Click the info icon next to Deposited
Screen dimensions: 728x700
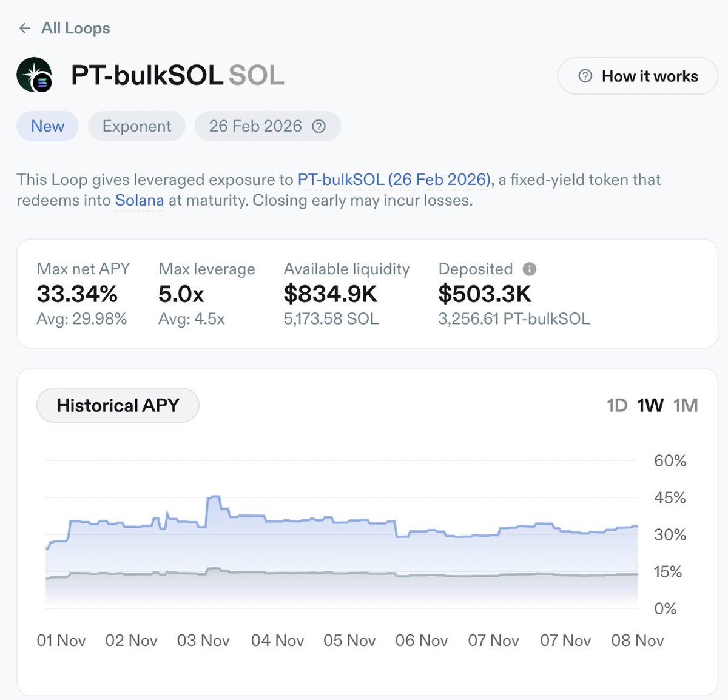[x=530, y=269]
